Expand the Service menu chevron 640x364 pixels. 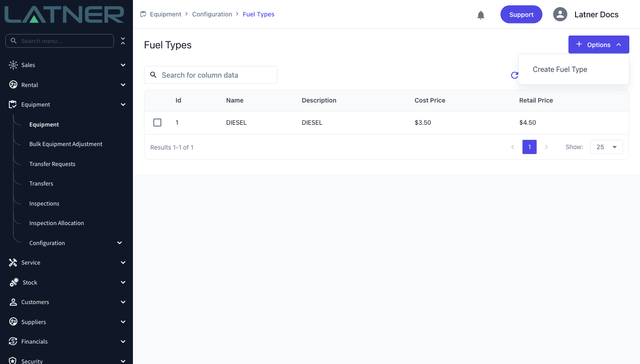123,262
